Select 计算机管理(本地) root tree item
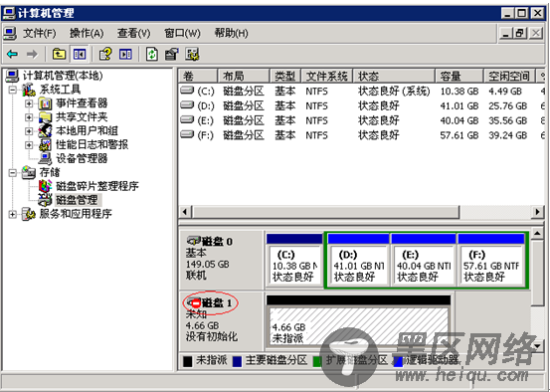This screenshot has height=392, width=550. (63, 76)
